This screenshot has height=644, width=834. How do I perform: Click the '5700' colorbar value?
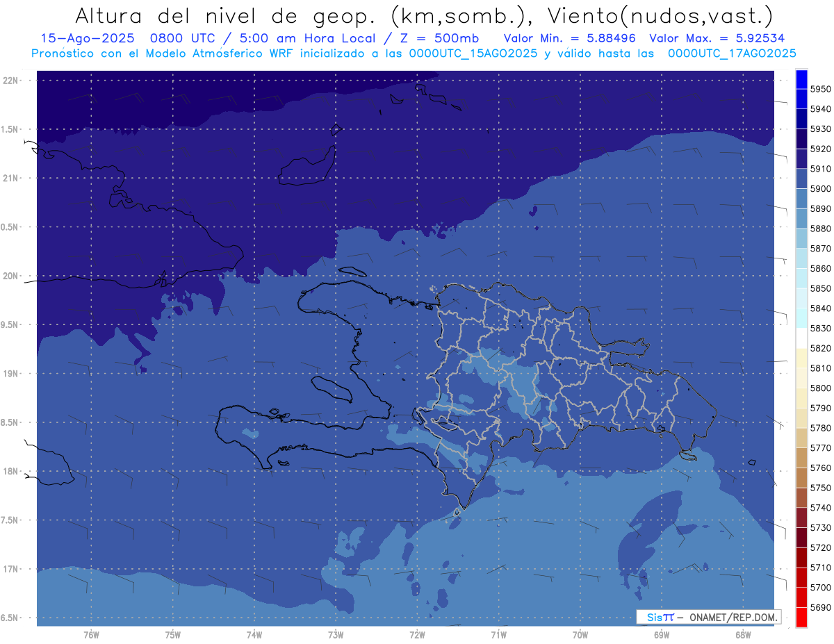click(820, 587)
